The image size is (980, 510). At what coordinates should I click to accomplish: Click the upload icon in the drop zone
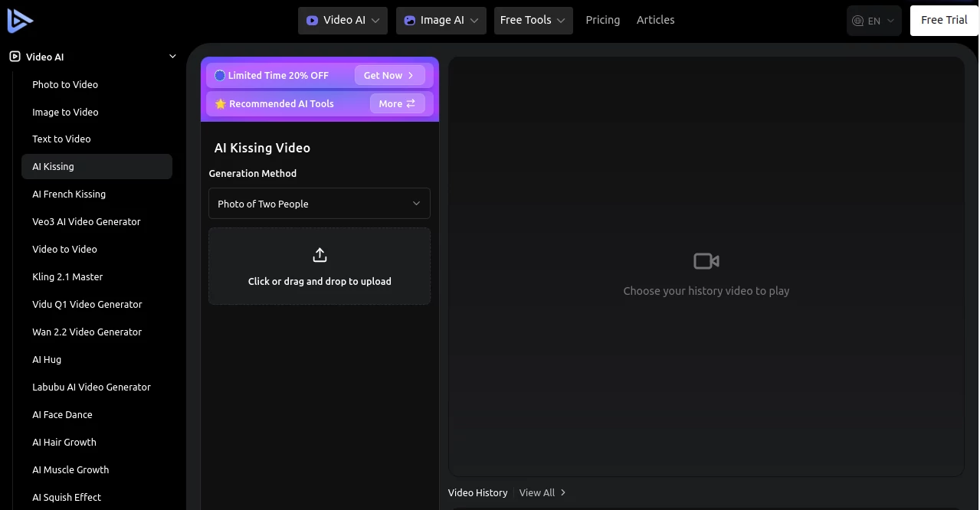(320, 253)
